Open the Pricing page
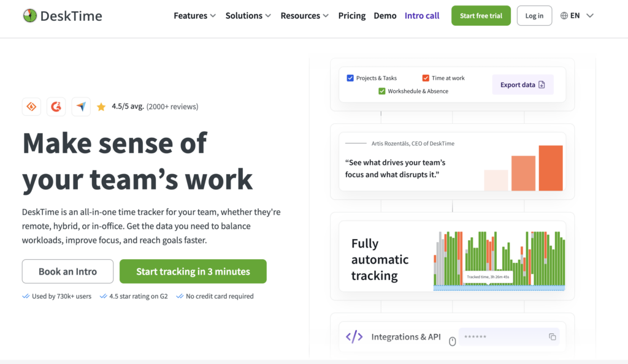The height and width of the screenshot is (364, 628). [351, 15]
